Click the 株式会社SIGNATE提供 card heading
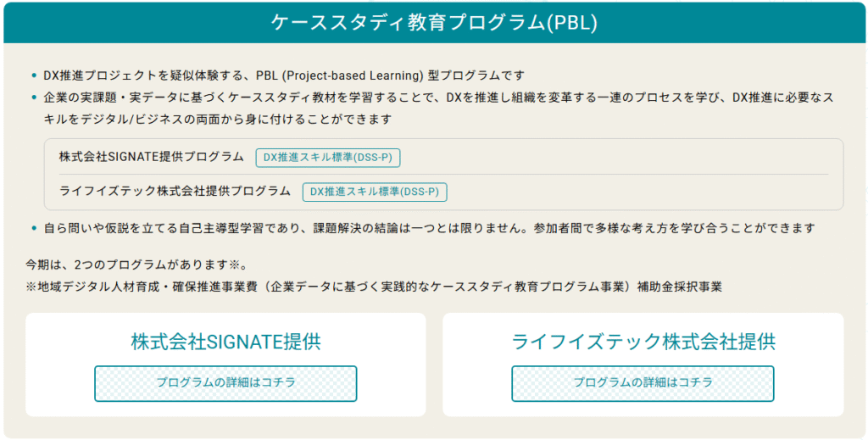868x440 pixels. pos(225,342)
